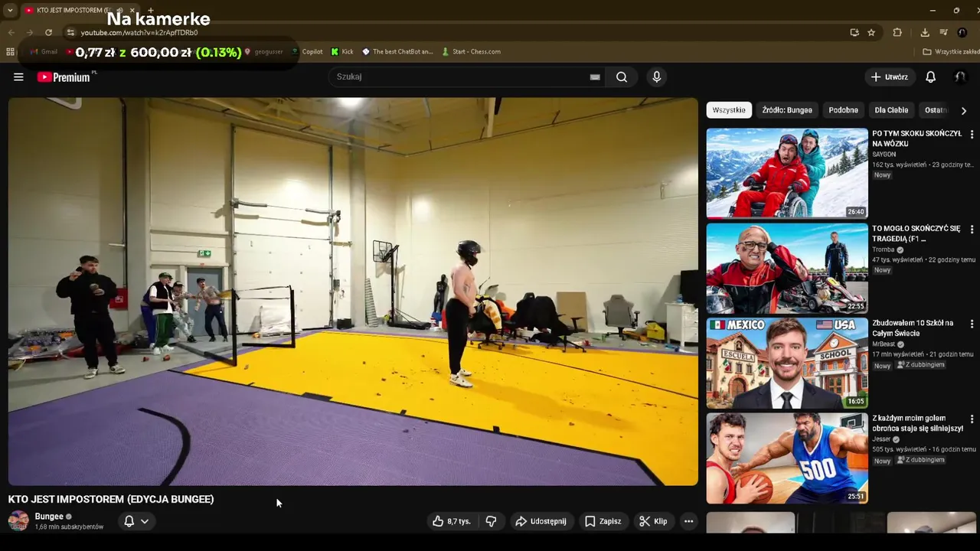
Task: Open the YouTube guide hamburger menu
Action: (18, 77)
